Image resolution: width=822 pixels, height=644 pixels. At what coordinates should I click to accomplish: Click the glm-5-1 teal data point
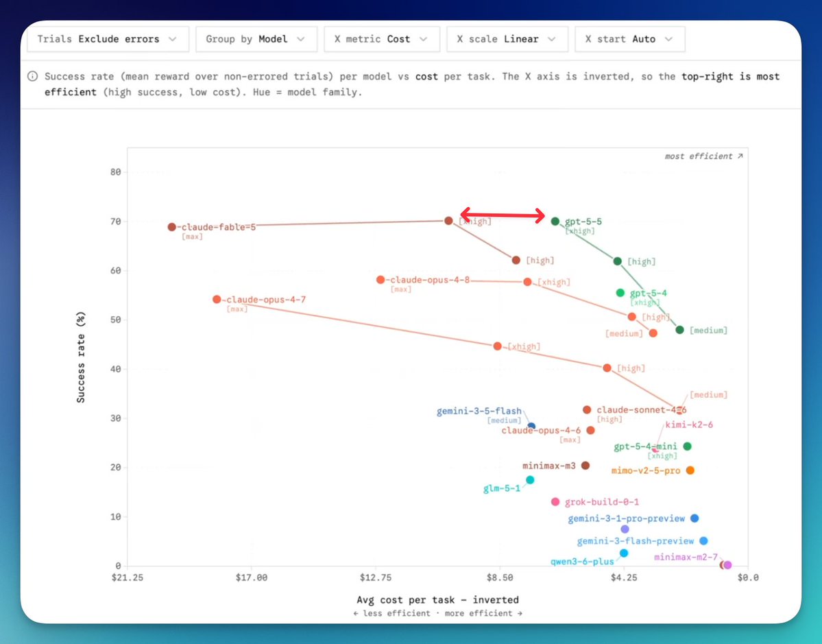click(530, 480)
